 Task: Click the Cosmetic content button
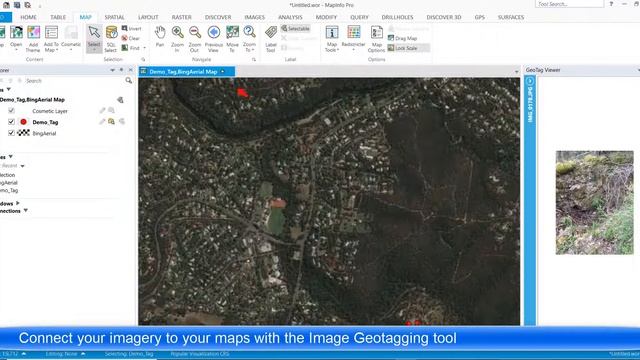[71, 38]
